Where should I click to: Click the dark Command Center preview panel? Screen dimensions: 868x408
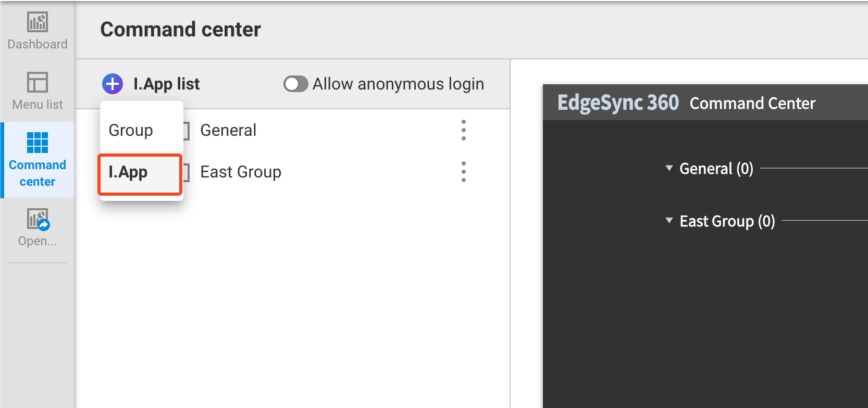click(703, 312)
